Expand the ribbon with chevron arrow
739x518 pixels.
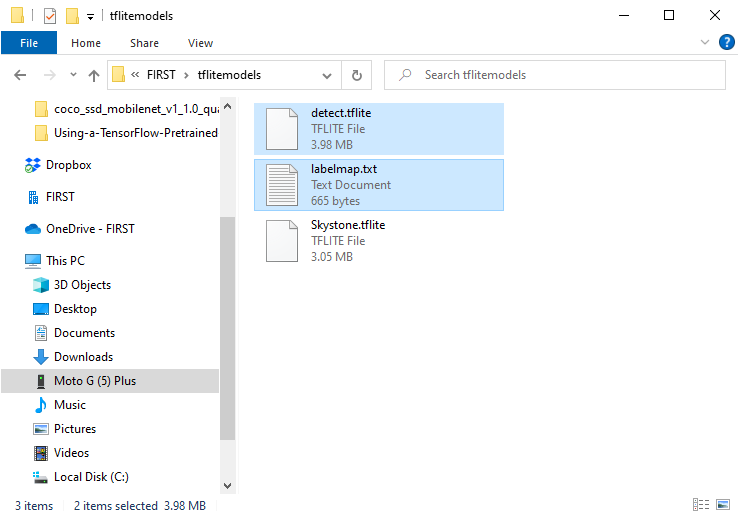[x=705, y=43]
